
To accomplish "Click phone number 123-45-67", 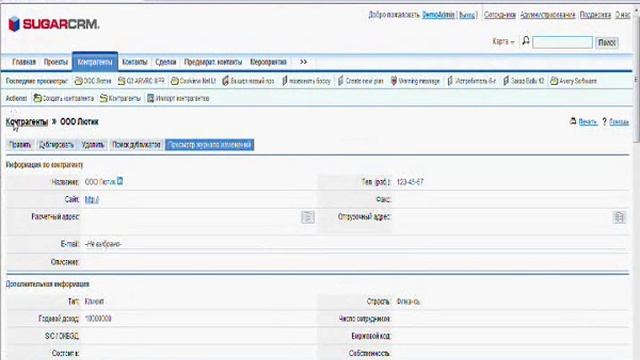I will coord(410,182).
